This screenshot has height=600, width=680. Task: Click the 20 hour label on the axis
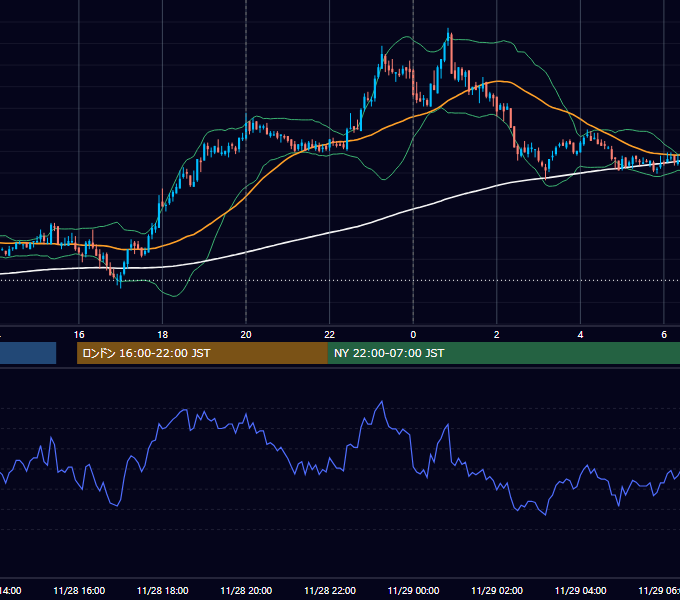click(x=246, y=334)
